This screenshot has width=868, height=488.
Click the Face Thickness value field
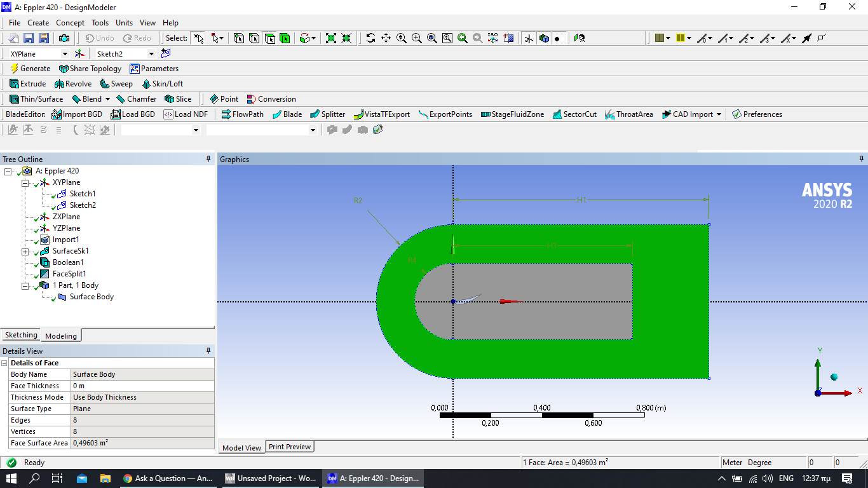coord(142,386)
